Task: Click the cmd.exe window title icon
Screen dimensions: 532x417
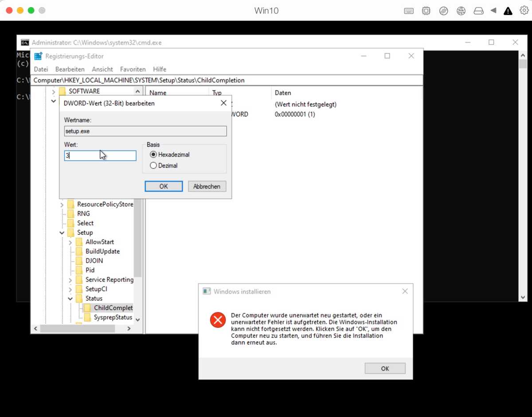Action: tap(25, 43)
